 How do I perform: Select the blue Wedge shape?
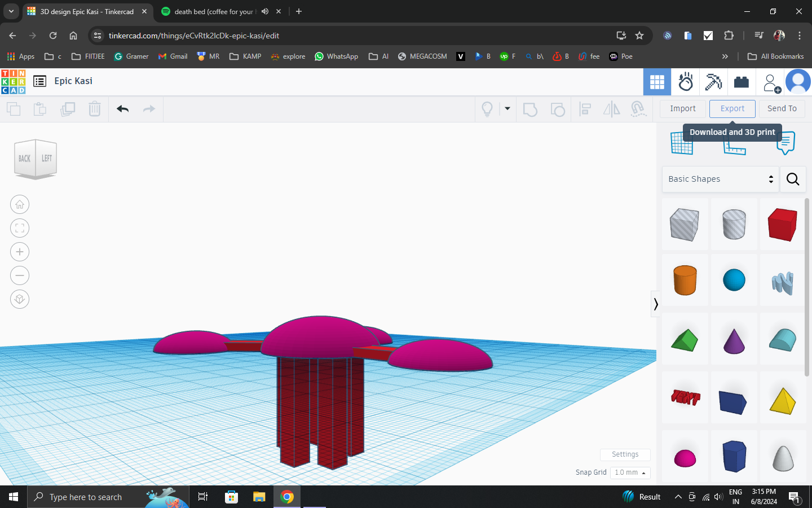coord(734,401)
